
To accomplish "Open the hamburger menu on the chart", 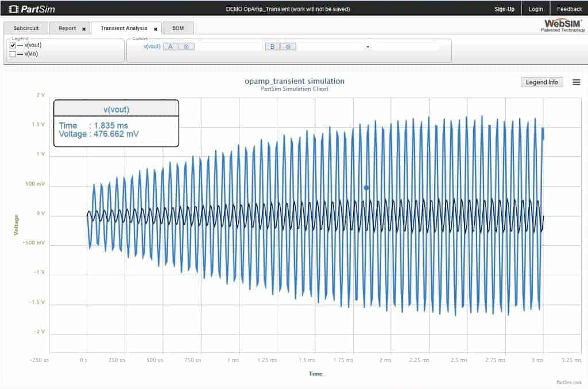I will (577, 82).
